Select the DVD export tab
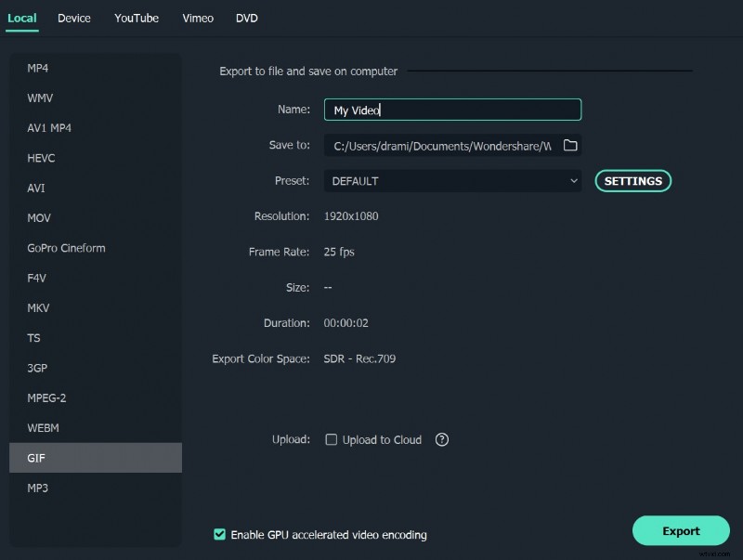This screenshot has height=560, width=743. 246,18
